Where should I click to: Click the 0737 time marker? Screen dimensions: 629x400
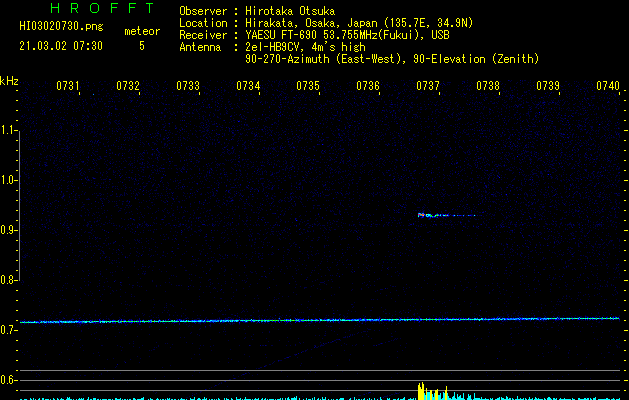(428, 86)
